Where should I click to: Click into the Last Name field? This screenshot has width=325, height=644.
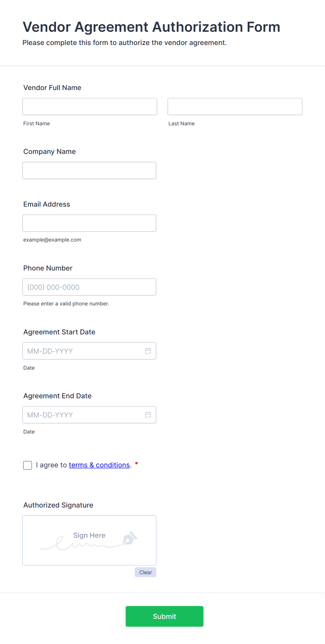pos(235,107)
